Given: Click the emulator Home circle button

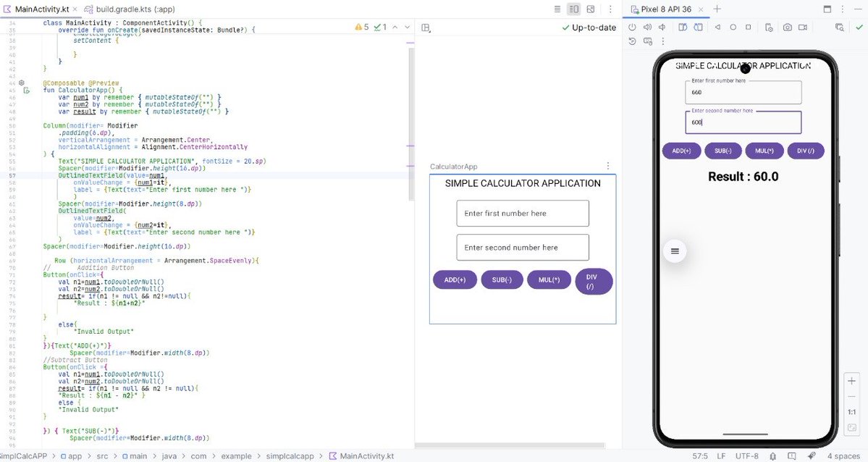Looking at the screenshot, I should [733, 27].
